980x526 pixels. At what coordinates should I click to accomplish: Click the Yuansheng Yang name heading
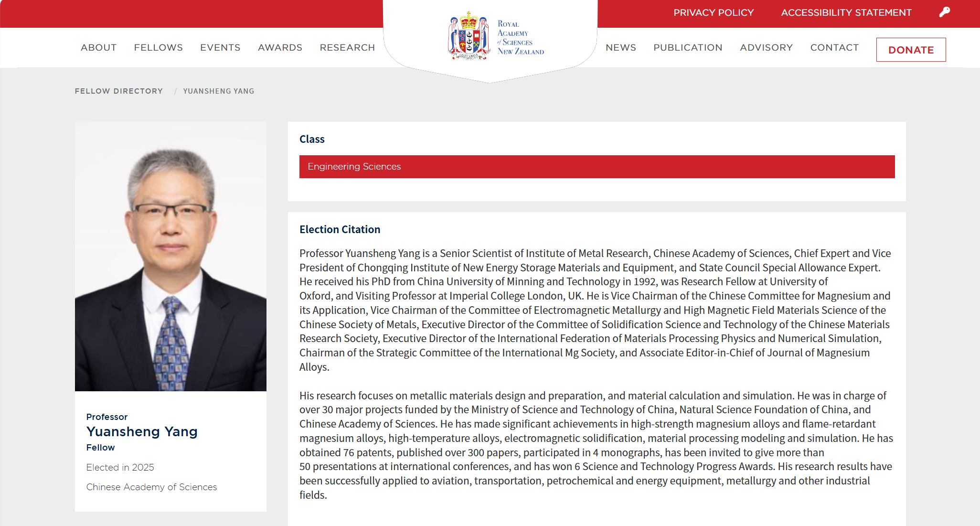[x=142, y=432]
